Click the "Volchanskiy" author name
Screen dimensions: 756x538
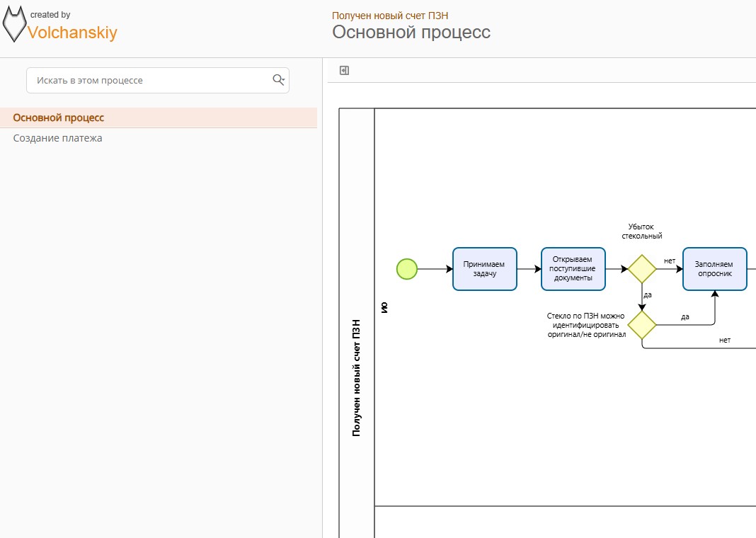pyautogui.click(x=72, y=32)
